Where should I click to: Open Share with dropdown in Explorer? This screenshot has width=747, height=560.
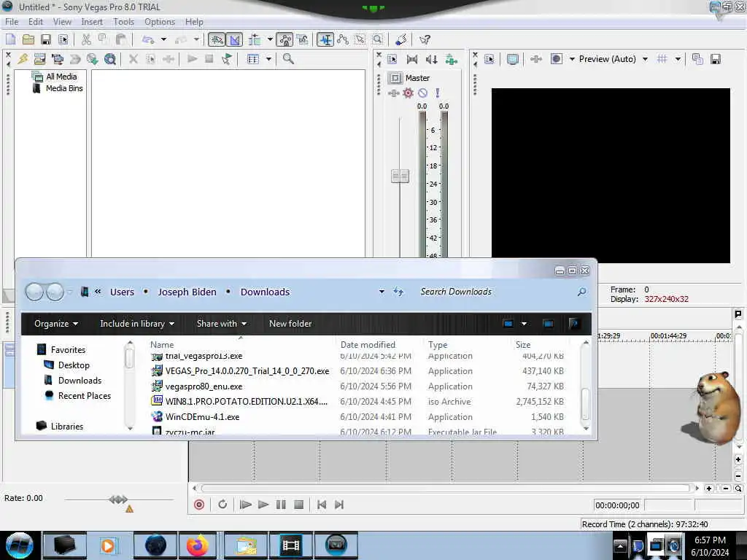pos(222,324)
